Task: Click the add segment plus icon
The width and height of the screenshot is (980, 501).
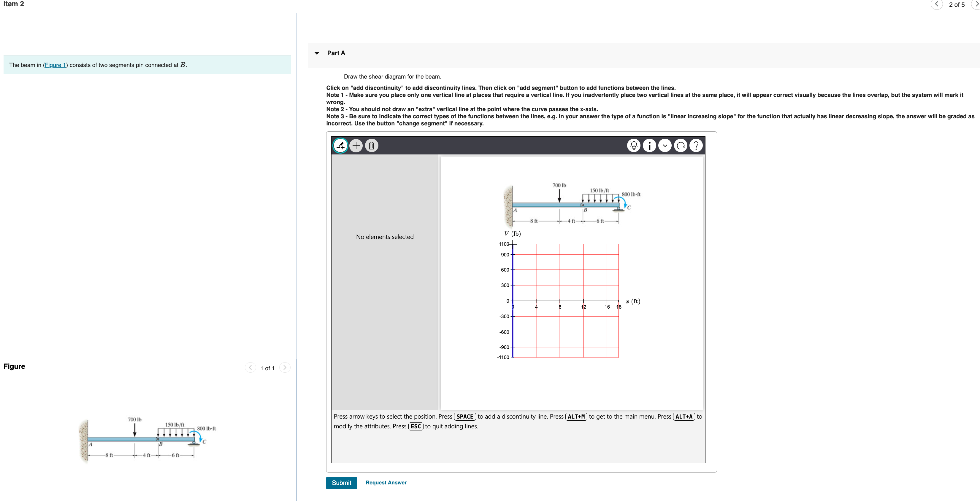Action: coord(356,145)
